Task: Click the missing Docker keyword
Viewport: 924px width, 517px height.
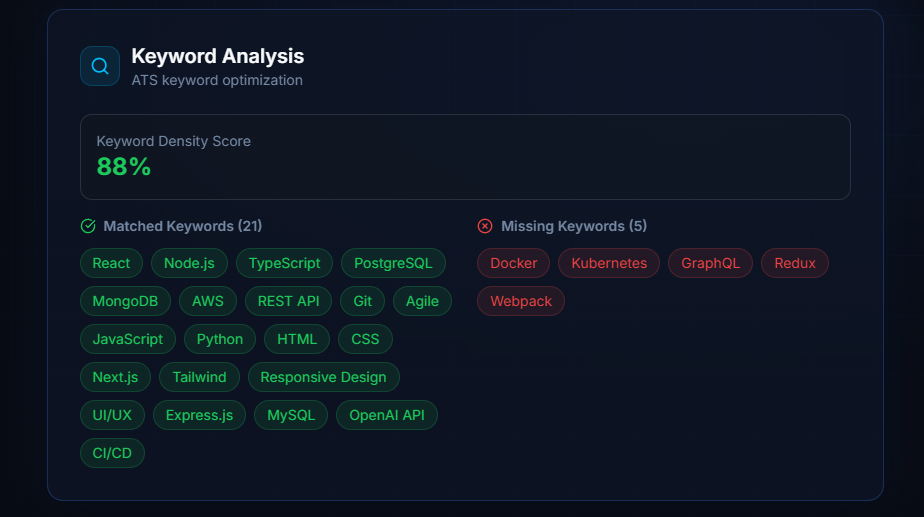Action: 514,263
